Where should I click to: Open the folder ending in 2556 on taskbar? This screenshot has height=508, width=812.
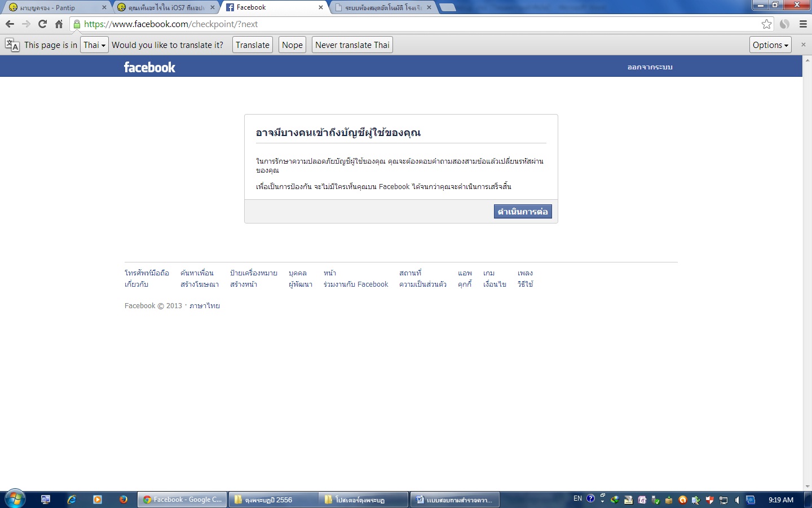point(273,500)
